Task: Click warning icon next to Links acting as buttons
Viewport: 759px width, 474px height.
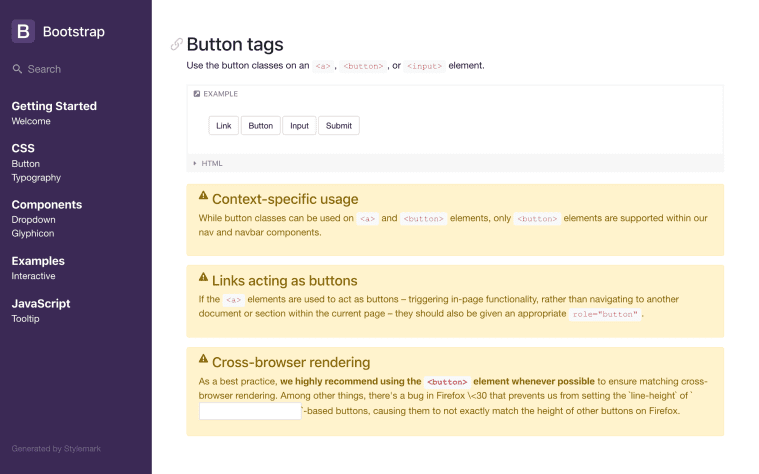Action: (203, 277)
